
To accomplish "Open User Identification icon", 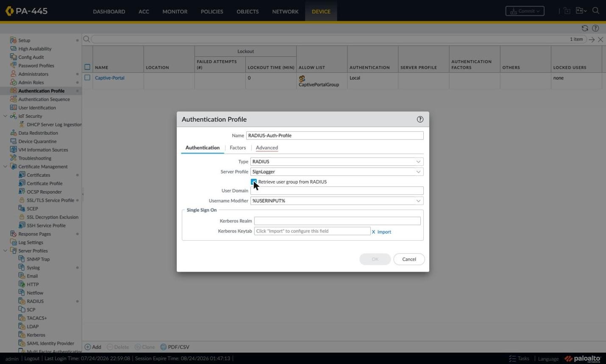I will (x=13, y=108).
